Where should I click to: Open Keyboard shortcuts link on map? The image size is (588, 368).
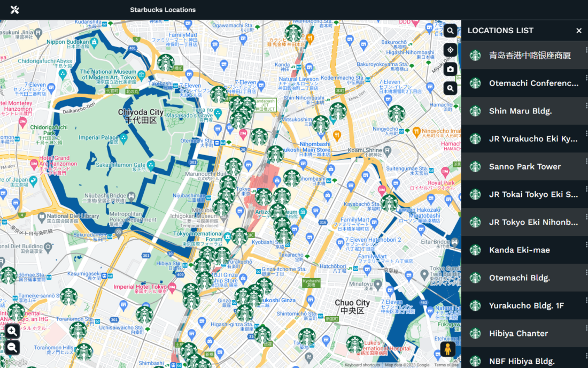click(362, 365)
